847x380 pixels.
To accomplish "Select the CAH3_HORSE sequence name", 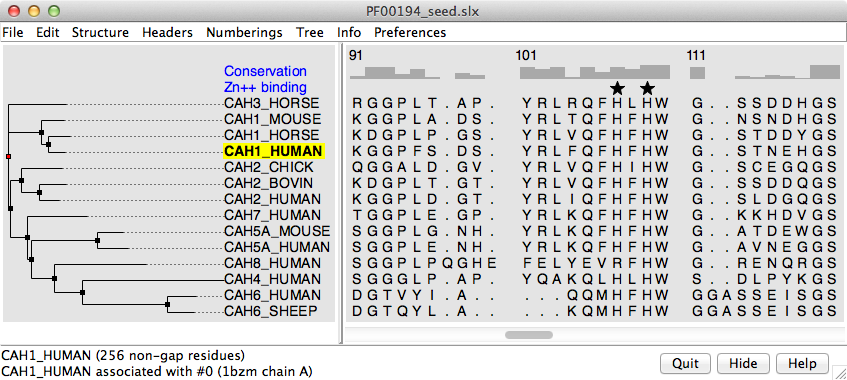I will coord(271,103).
